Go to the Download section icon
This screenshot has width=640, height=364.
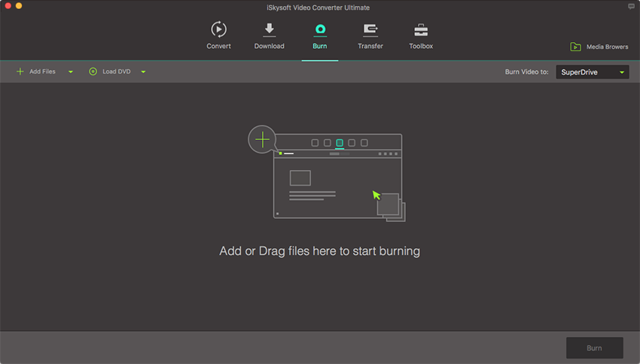click(x=269, y=29)
